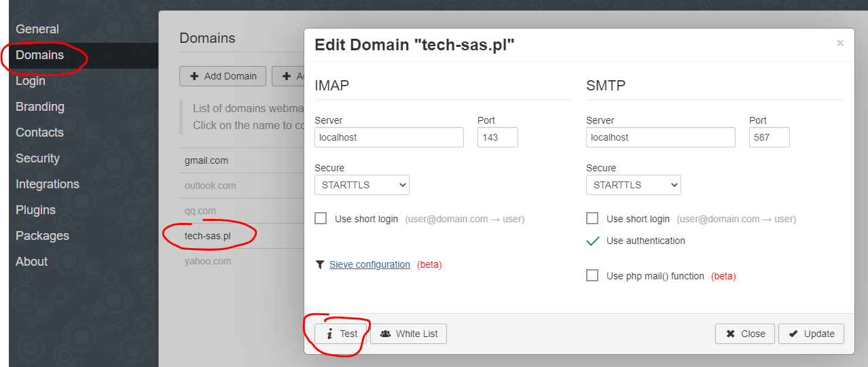Enable IMAP Use short login checkbox
The width and height of the screenshot is (868, 367).
coord(321,219)
